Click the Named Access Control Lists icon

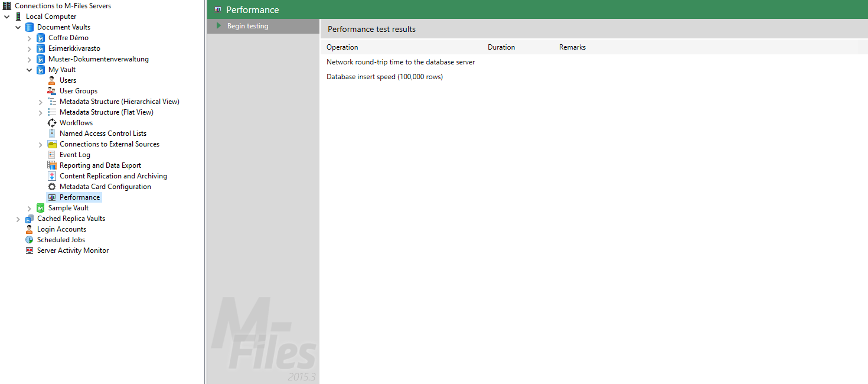(x=52, y=134)
